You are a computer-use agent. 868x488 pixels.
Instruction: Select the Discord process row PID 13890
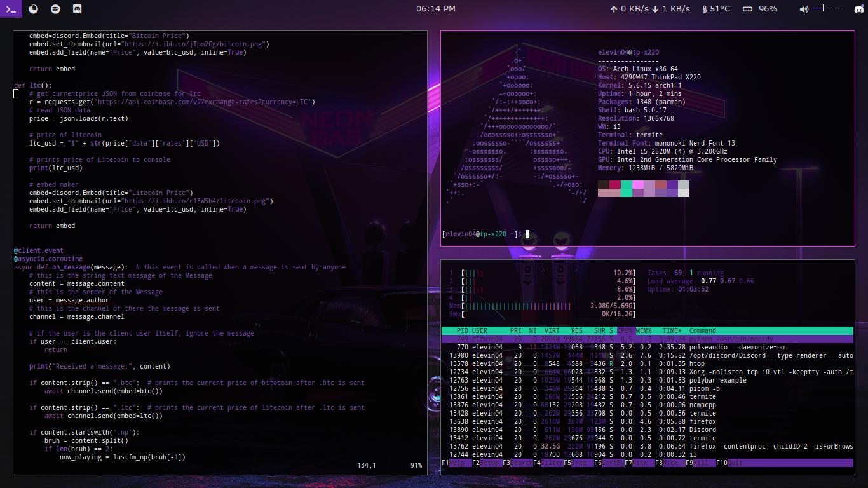tap(648, 430)
